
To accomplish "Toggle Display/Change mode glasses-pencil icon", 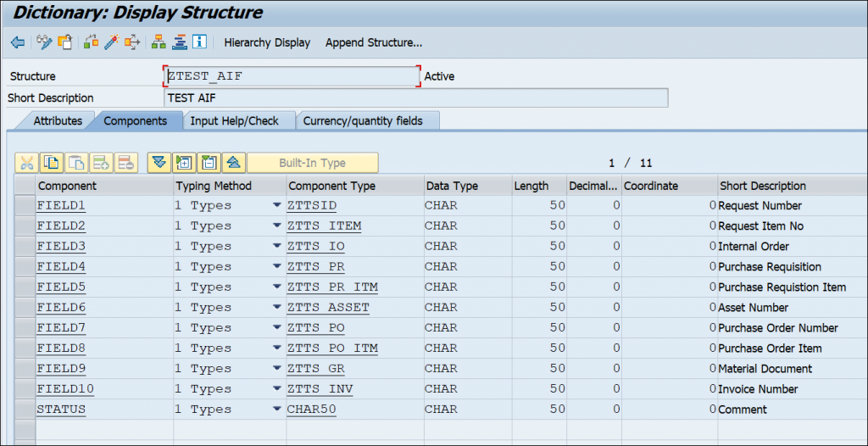I will click(44, 42).
